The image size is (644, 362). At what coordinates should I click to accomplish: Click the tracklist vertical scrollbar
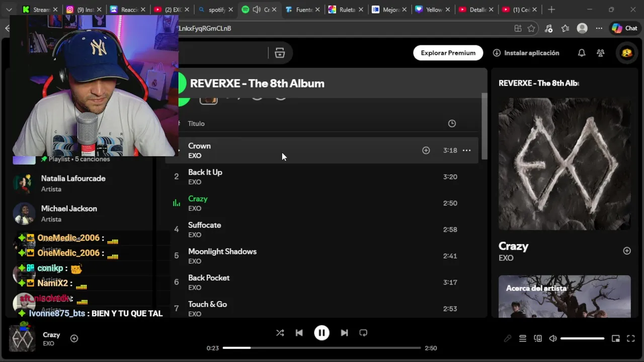coord(485,127)
